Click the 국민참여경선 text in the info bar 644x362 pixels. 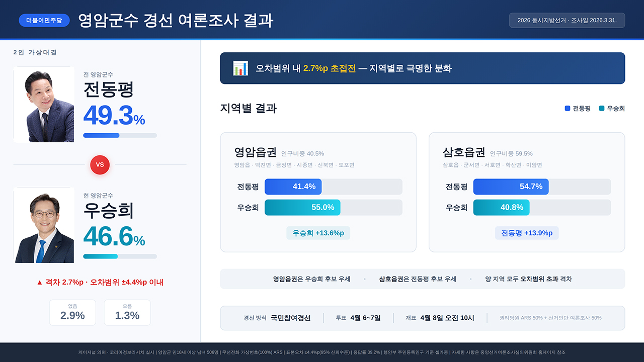click(x=290, y=318)
